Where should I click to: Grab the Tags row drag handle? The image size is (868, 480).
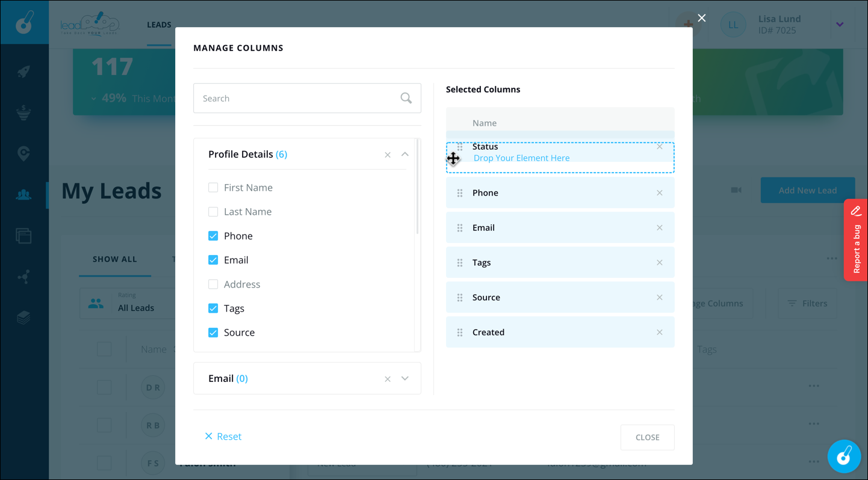pos(460,263)
